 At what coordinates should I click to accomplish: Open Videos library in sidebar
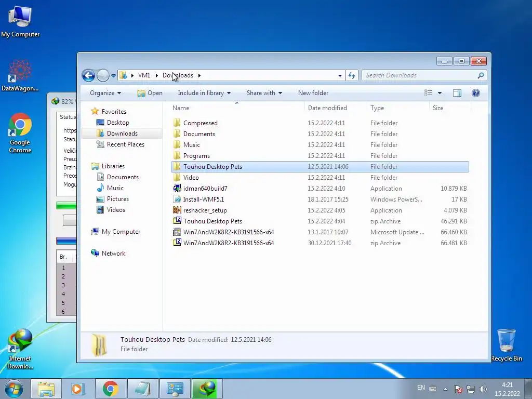click(x=111, y=210)
